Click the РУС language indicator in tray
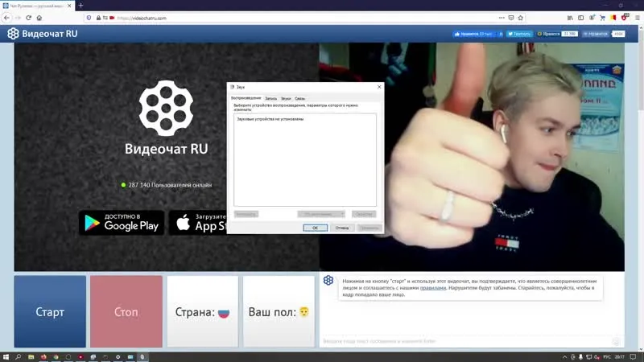Viewport: 644px width, 362px height. pyautogui.click(x=607, y=357)
